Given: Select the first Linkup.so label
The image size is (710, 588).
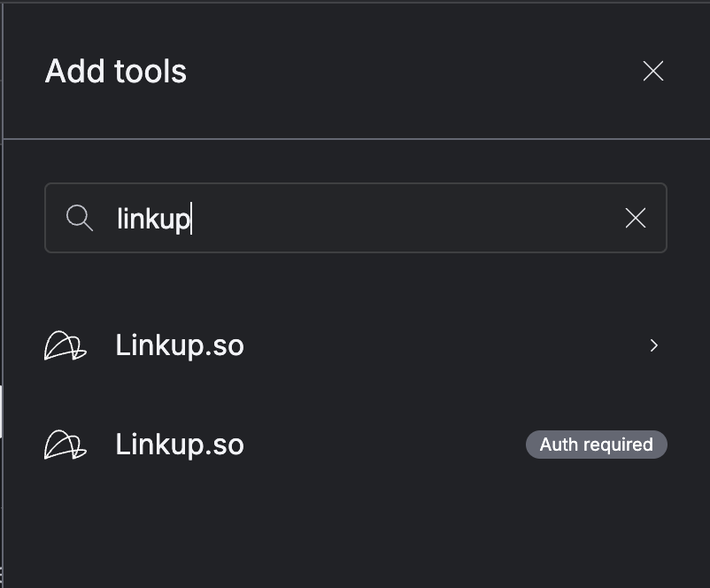Looking at the screenshot, I should pyautogui.click(x=180, y=345).
